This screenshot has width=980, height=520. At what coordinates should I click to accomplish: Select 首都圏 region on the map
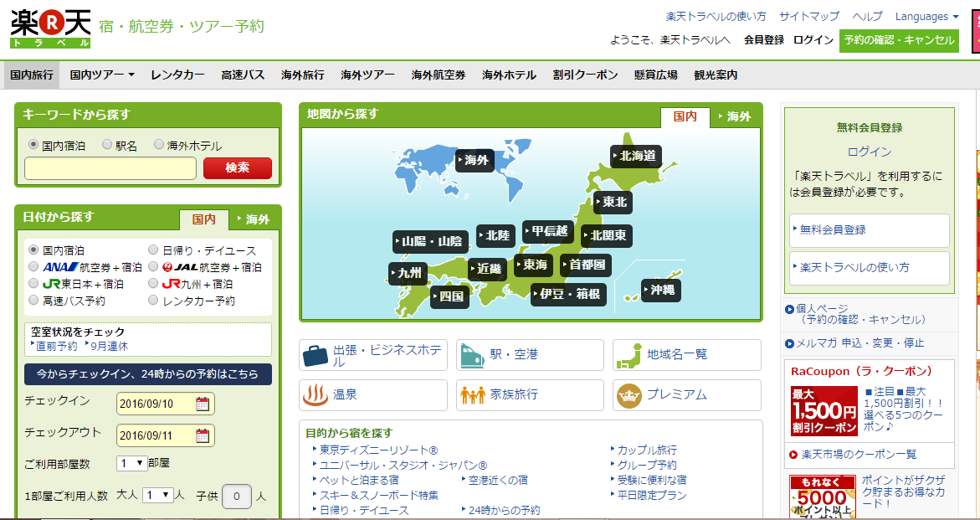[586, 265]
